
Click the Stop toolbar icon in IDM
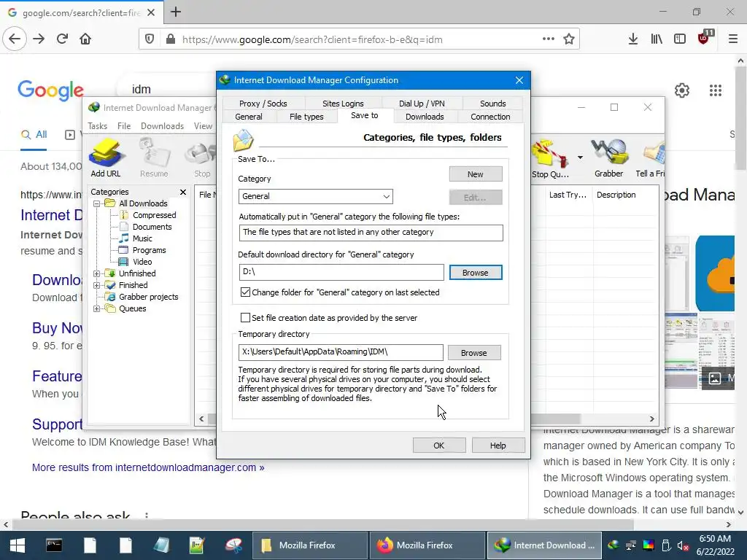pos(202,159)
